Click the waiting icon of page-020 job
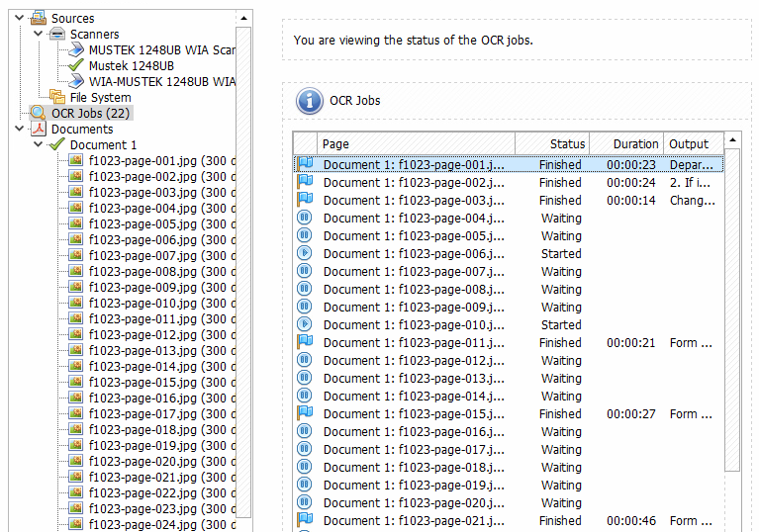The image size is (759, 532). 305,502
